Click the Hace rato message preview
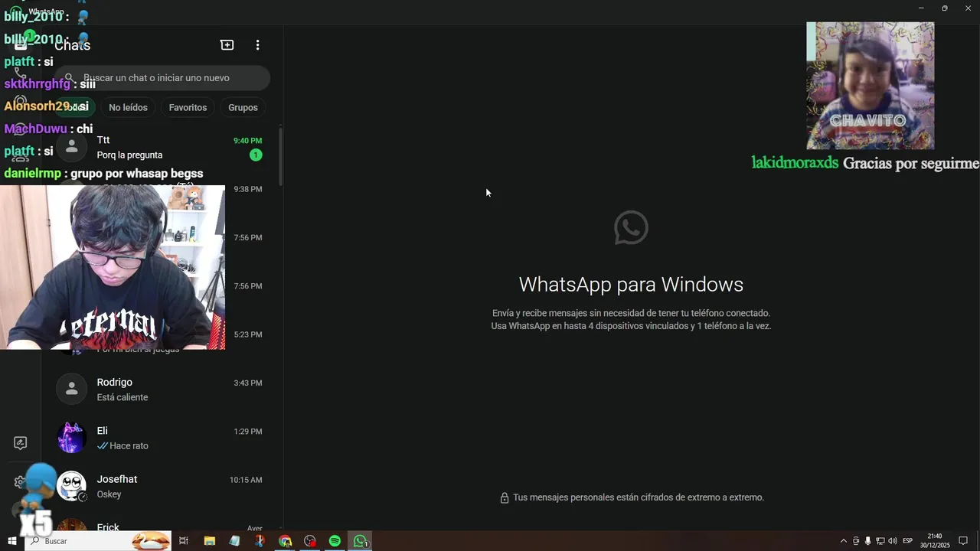 click(129, 446)
